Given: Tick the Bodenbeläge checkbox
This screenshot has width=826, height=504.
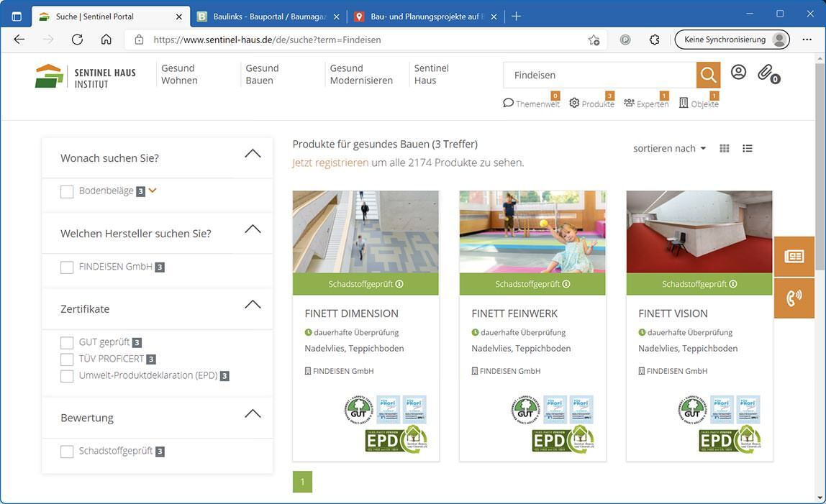Looking at the screenshot, I should click(67, 192).
